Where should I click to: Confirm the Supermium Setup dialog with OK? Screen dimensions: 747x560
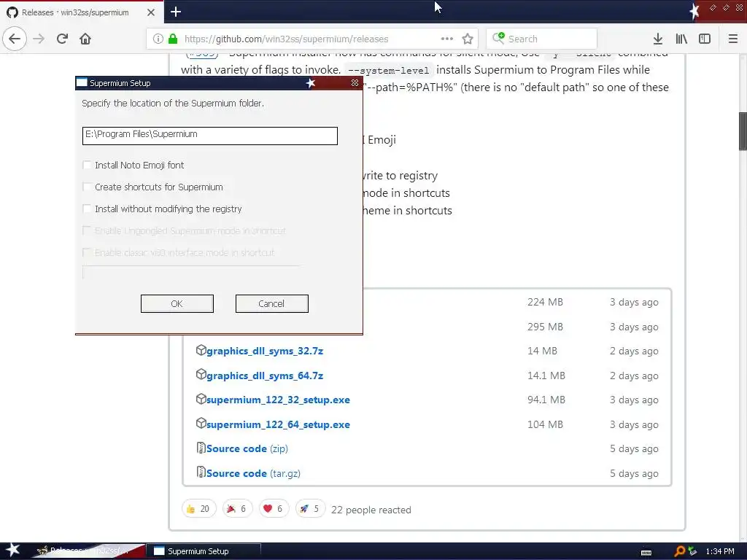pos(177,304)
